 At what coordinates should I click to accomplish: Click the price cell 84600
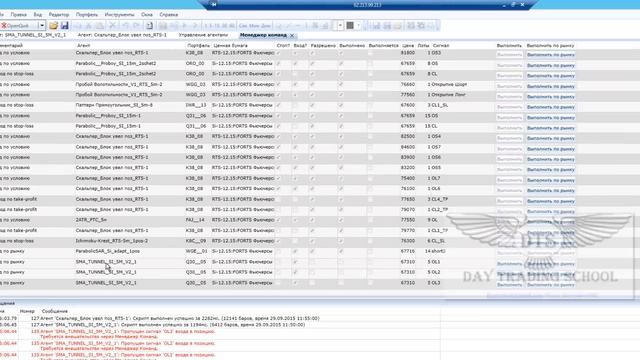point(408,147)
